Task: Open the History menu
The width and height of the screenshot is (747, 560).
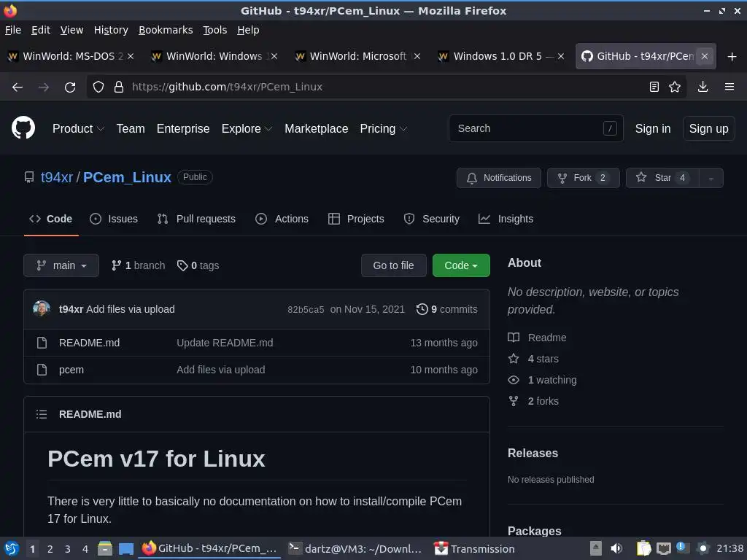Action: pyautogui.click(x=111, y=30)
